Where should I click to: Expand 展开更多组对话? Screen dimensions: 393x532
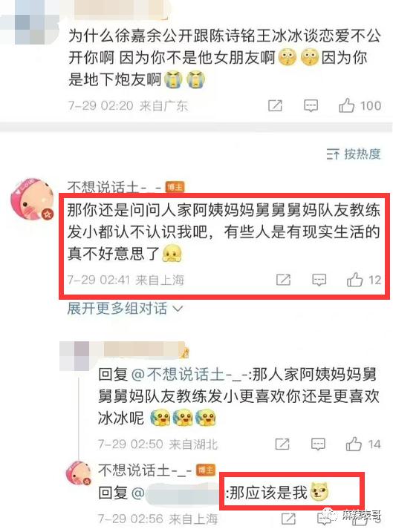pyautogui.click(x=125, y=309)
